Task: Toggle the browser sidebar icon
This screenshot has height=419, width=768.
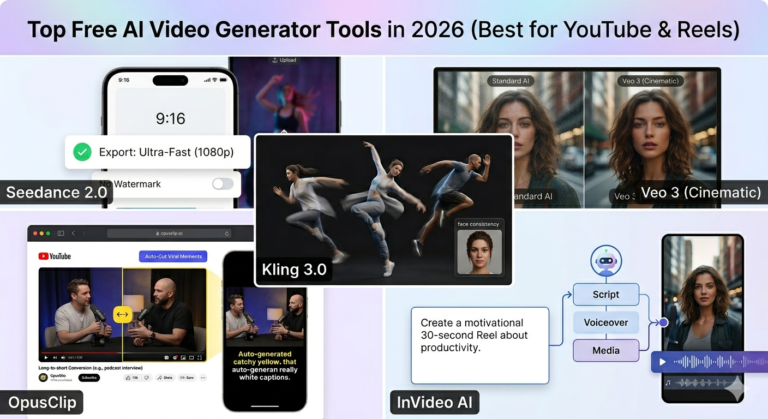Action: click(x=61, y=233)
